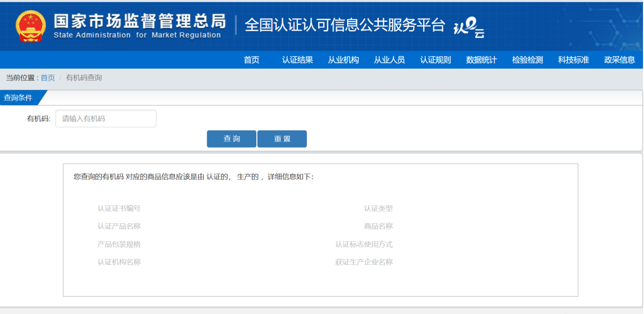Navigate to 数据统计

[481, 60]
